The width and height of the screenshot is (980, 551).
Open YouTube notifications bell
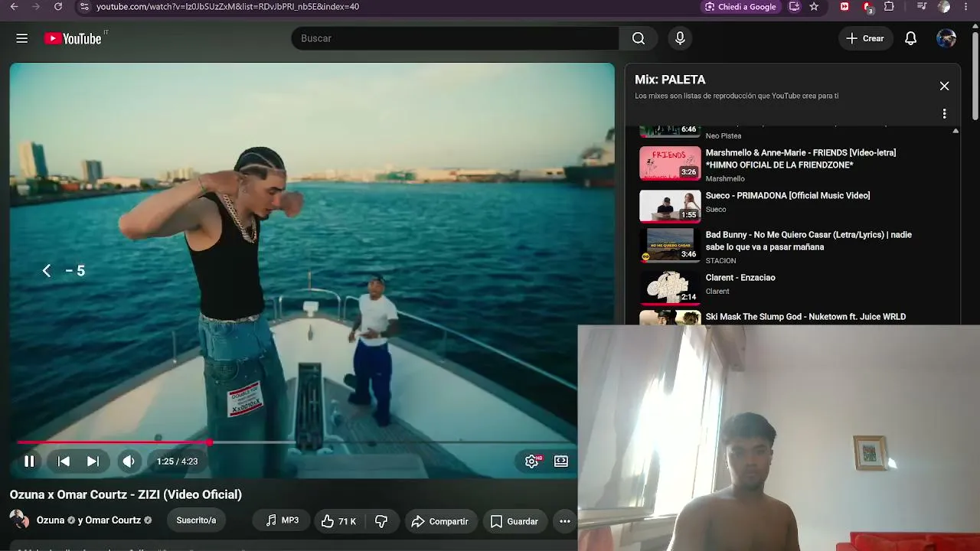[910, 38]
